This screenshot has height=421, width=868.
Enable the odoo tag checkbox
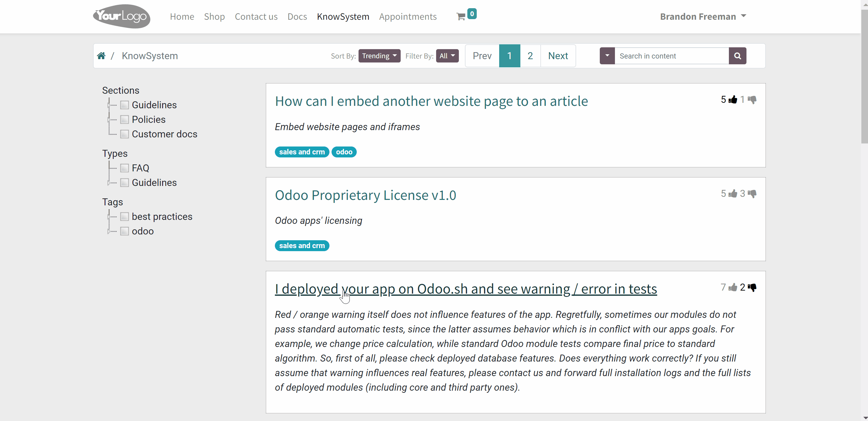(124, 231)
